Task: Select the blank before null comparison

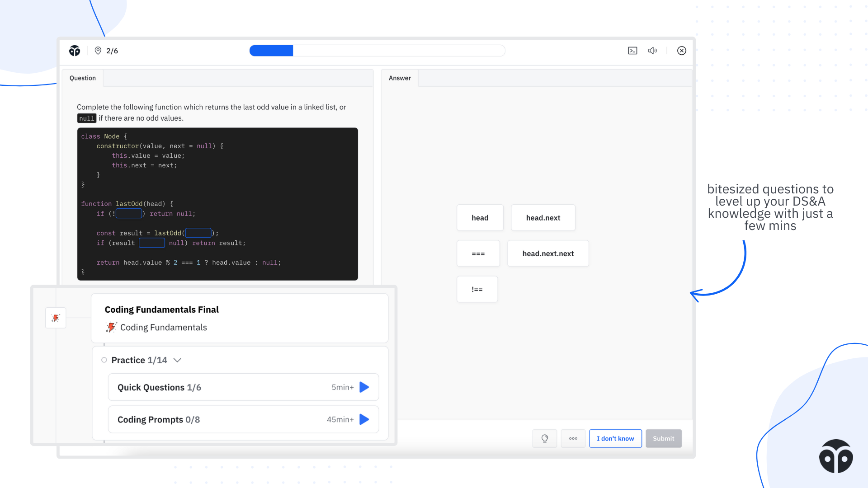Action: (x=151, y=243)
